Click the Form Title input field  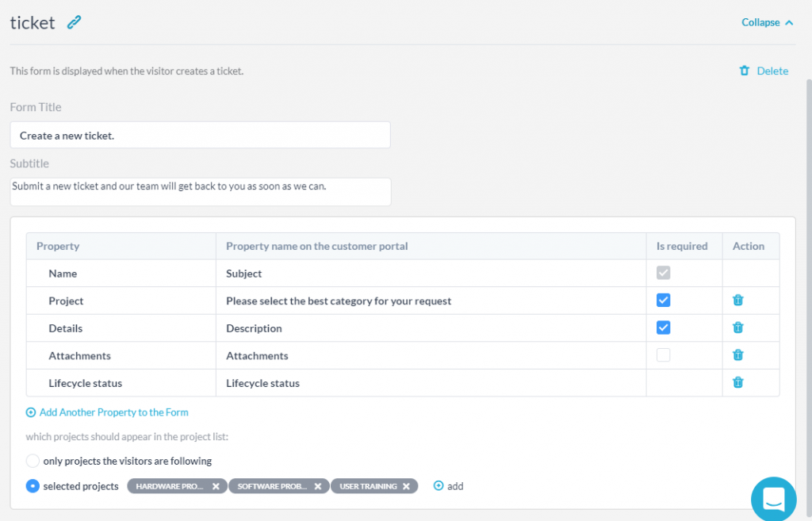[x=200, y=135]
